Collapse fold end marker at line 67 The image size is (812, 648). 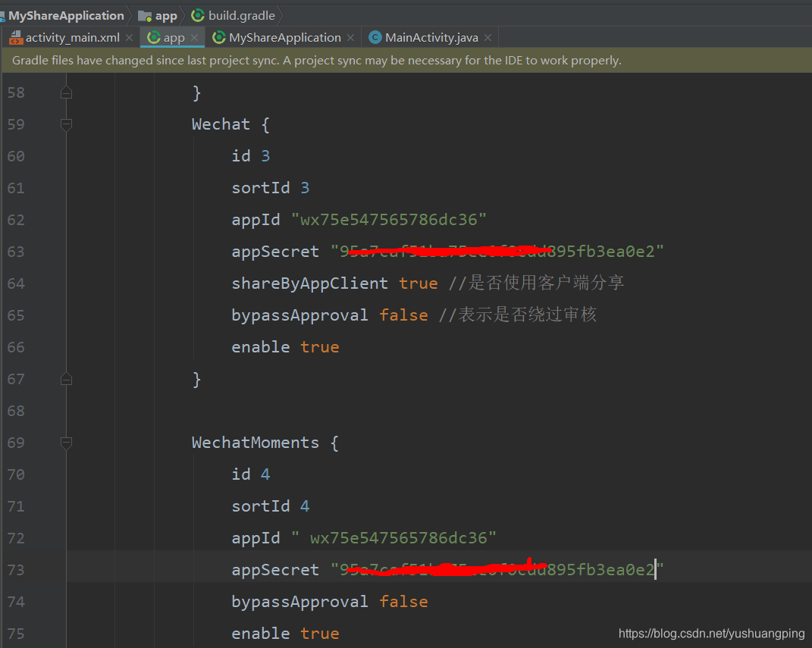click(66, 380)
